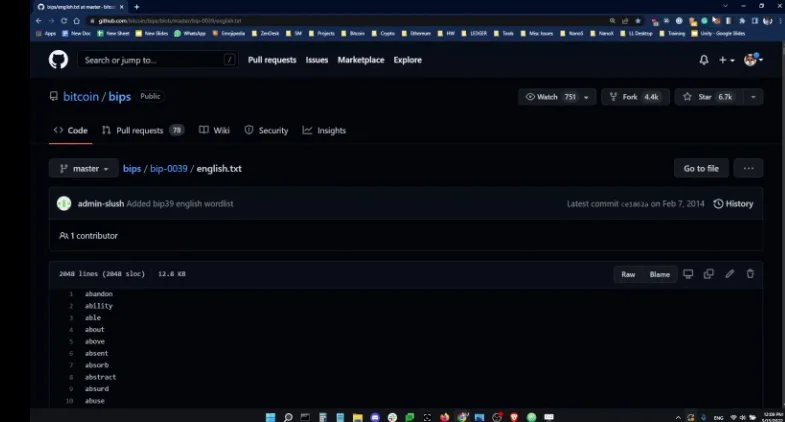This screenshot has height=422, width=785.
Task: Open the 'Added bip39 english wordlist' commit
Action: tap(180, 204)
